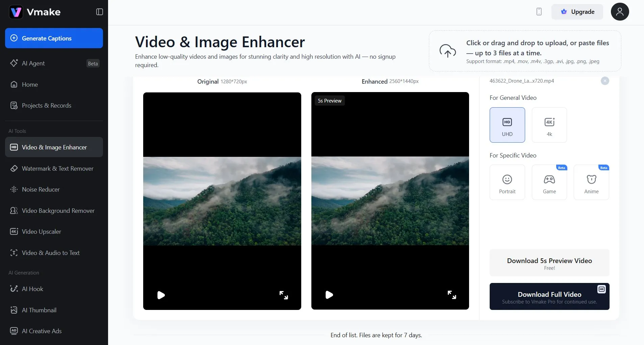Choose the Portrait video mode
The height and width of the screenshot is (345, 644).
507,182
